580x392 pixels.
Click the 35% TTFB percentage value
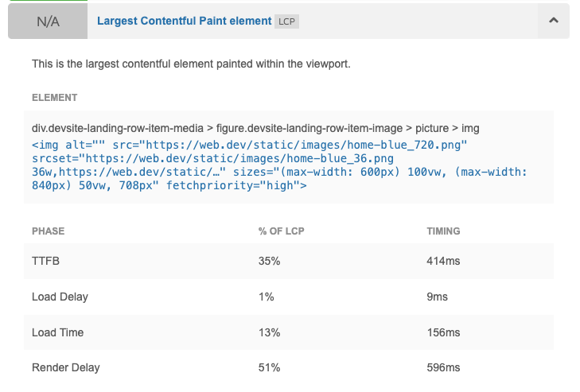pos(270,260)
